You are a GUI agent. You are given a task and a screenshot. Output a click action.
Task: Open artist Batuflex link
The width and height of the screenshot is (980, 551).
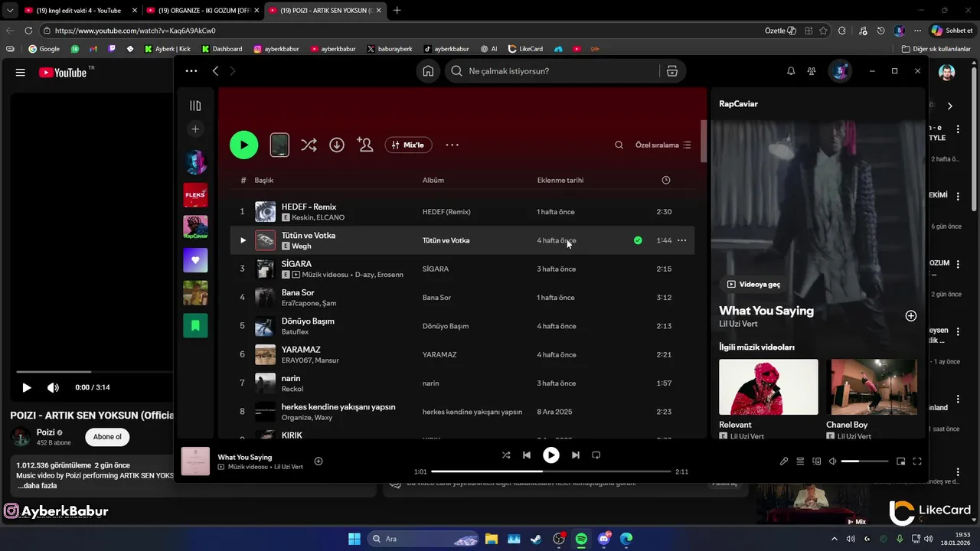click(295, 331)
